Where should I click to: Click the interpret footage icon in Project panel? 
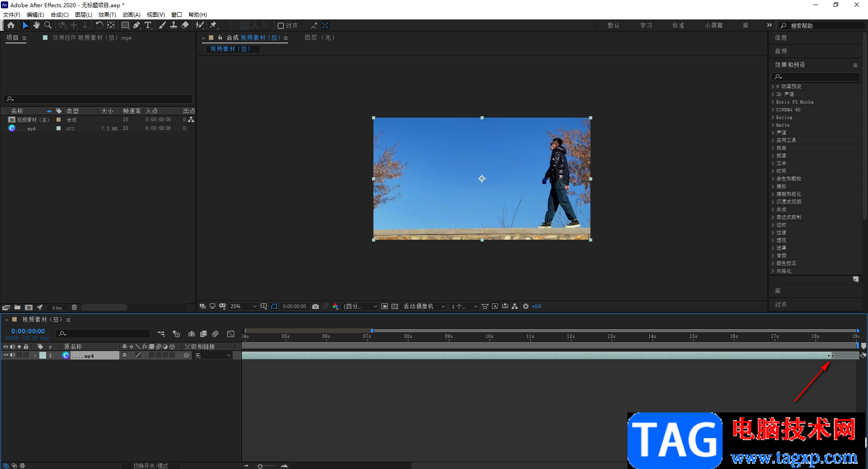pos(6,308)
